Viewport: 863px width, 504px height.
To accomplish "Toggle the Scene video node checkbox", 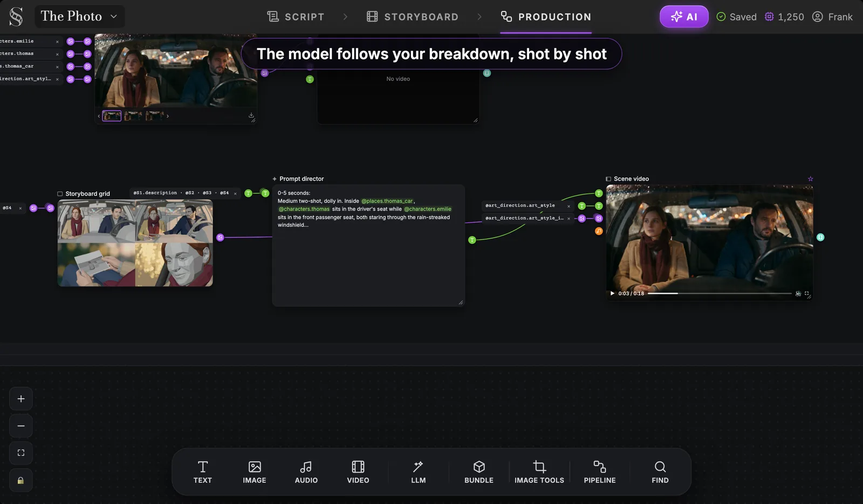I will click(608, 179).
